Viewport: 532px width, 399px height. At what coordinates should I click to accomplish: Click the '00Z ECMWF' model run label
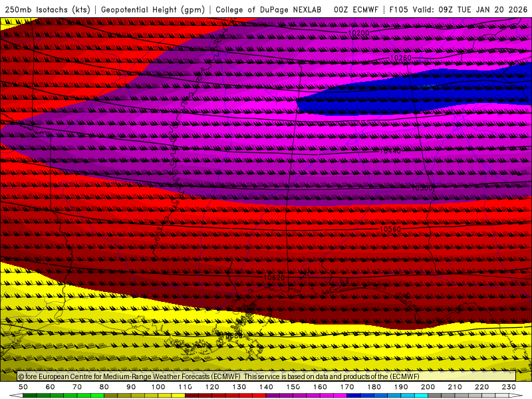coord(356,9)
